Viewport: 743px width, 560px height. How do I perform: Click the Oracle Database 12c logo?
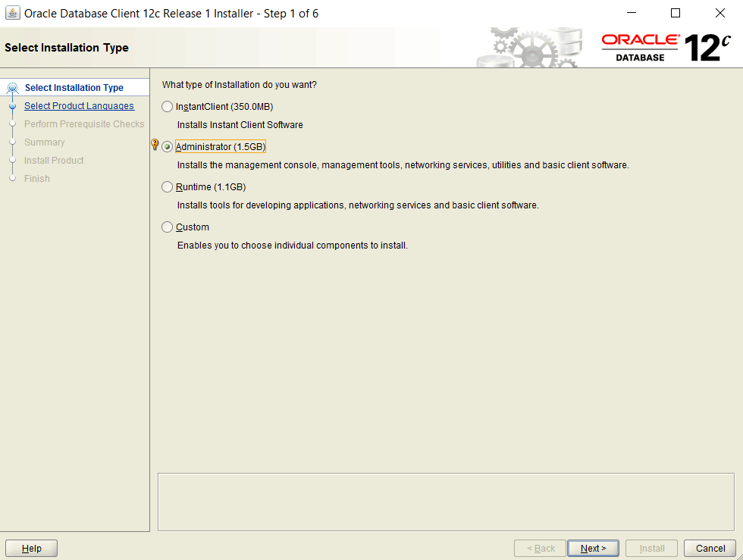pos(666,48)
